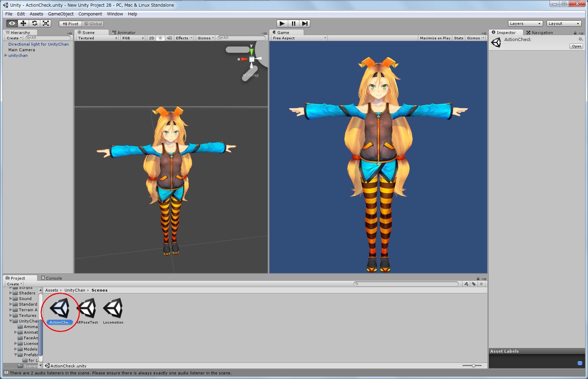
Task: Click the Step frame button
Action: click(305, 24)
